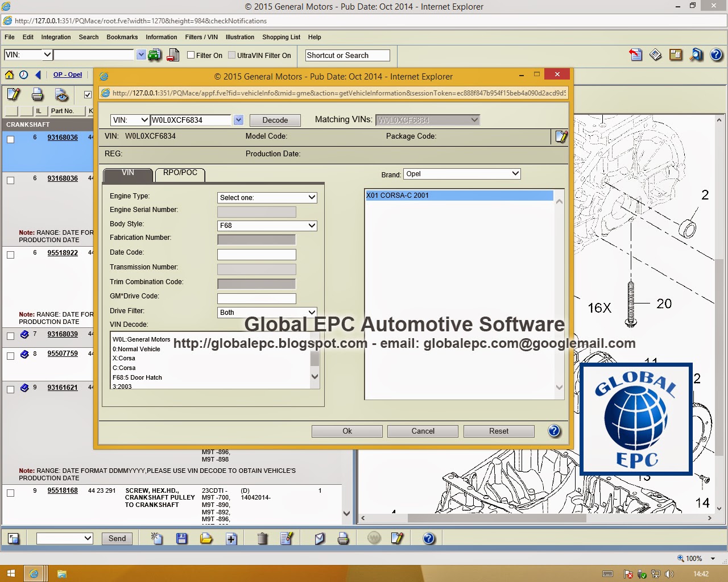Screen dimensions: 728x582
Task: Open File Explorer from the taskbar
Action: pos(61,574)
